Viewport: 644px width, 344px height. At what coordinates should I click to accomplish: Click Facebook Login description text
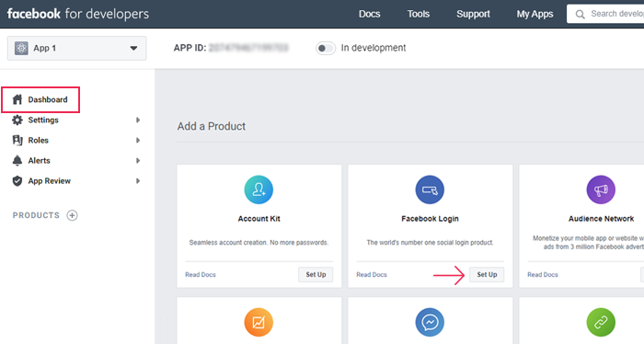430,243
